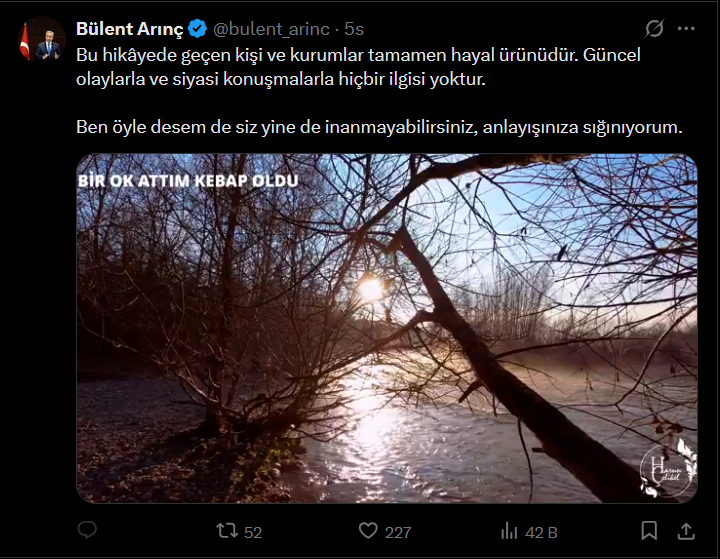
Task: Click the Grok icon on the post
Action: click(655, 29)
